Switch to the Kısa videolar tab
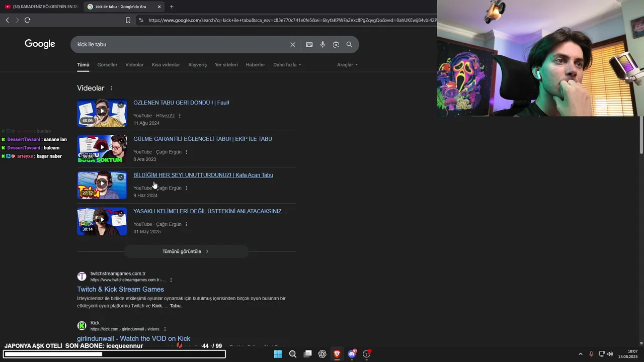Screen dimensions: 644x362 (x=166, y=65)
